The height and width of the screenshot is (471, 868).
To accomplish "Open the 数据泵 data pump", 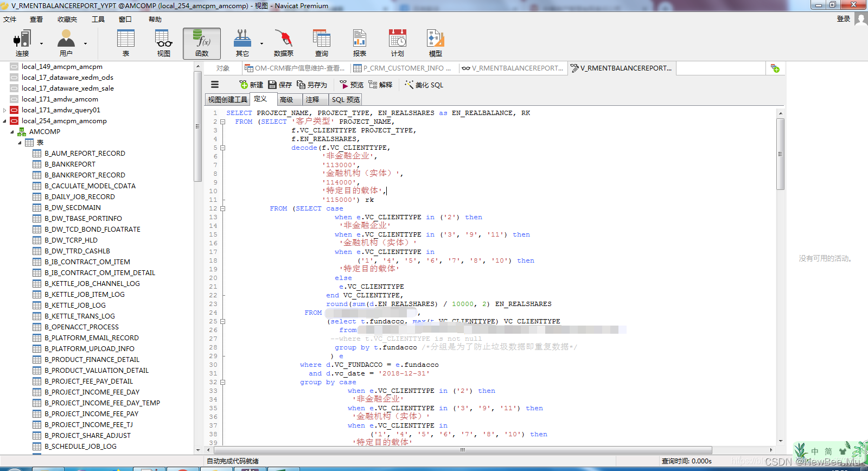I will pyautogui.click(x=283, y=43).
